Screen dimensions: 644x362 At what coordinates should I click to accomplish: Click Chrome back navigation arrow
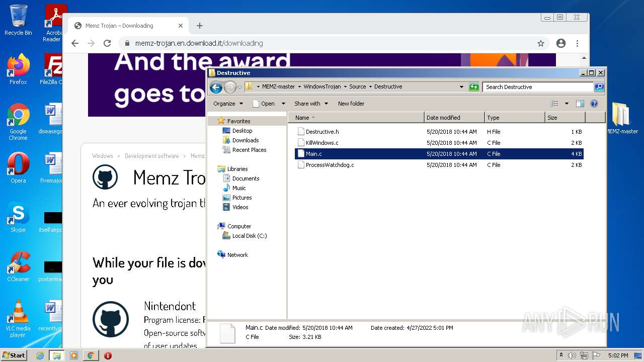click(x=75, y=43)
